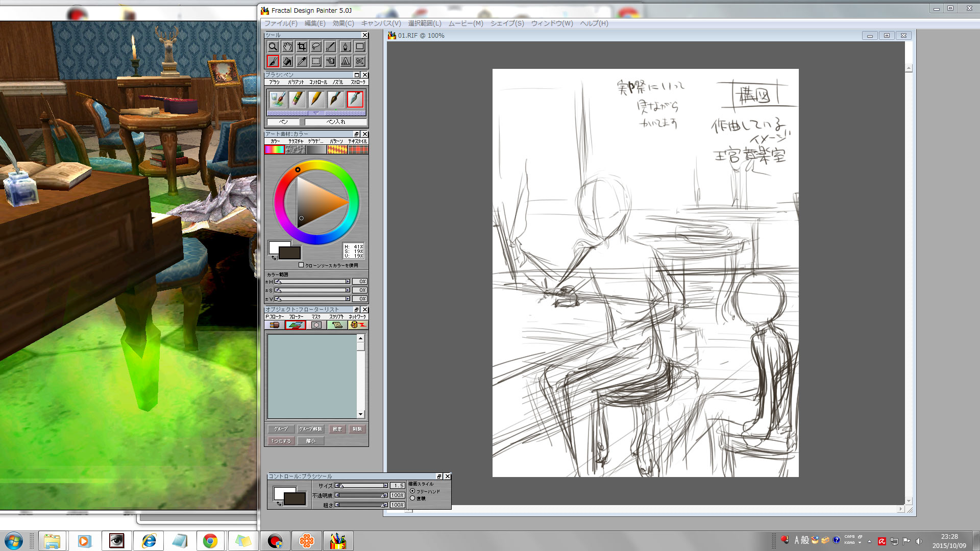This screenshot has height=551, width=980.
Task: Choose the Crop tool
Action: click(302, 47)
